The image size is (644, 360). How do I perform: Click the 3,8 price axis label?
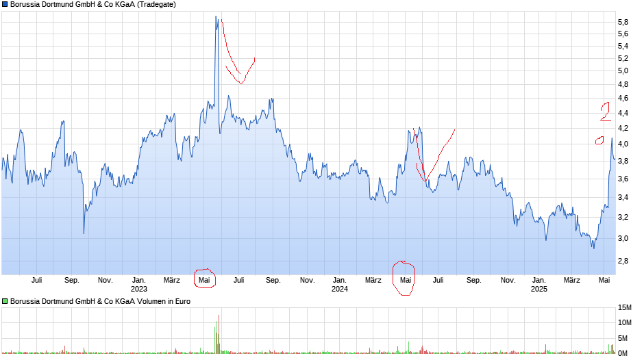[x=623, y=162]
